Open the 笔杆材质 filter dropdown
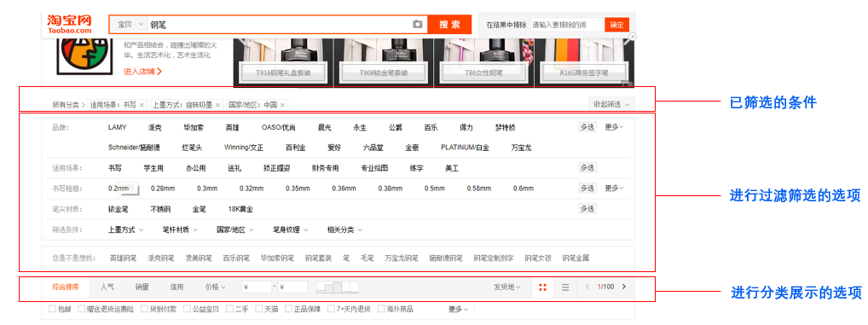The image size is (868, 325). point(180,229)
